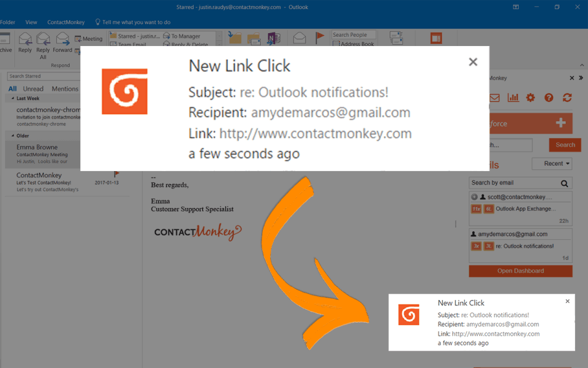Select Emma Browne ContactMonkey Meeting email

pyautogui.click(x=43, y=154)
